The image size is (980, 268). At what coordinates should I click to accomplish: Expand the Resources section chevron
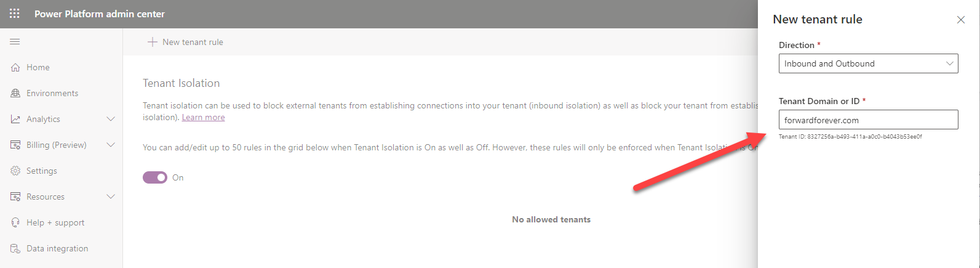pyautogui.click(x=111, y=197)
